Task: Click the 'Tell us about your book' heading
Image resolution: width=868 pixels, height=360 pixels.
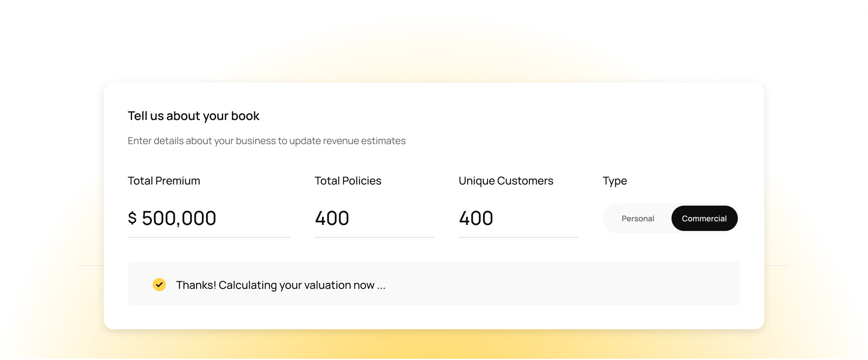Action: (193, 116)
